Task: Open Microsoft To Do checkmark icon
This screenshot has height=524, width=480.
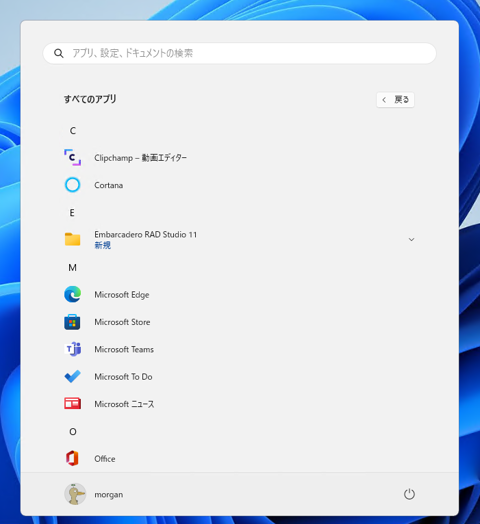Action: (x=73, y=377)
